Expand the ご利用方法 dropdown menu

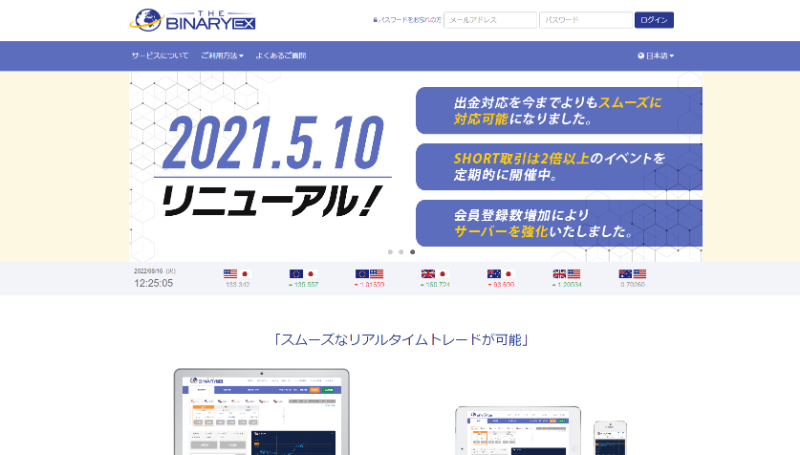point(222,56)
